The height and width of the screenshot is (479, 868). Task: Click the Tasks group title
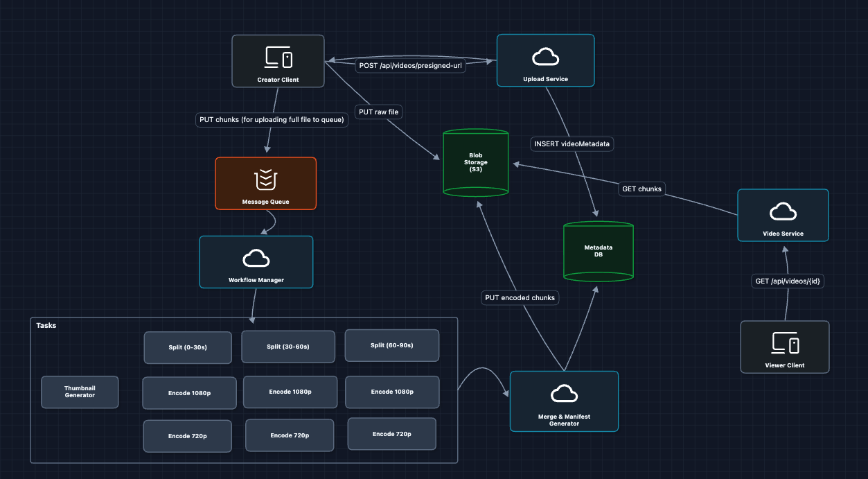[46, 325]
